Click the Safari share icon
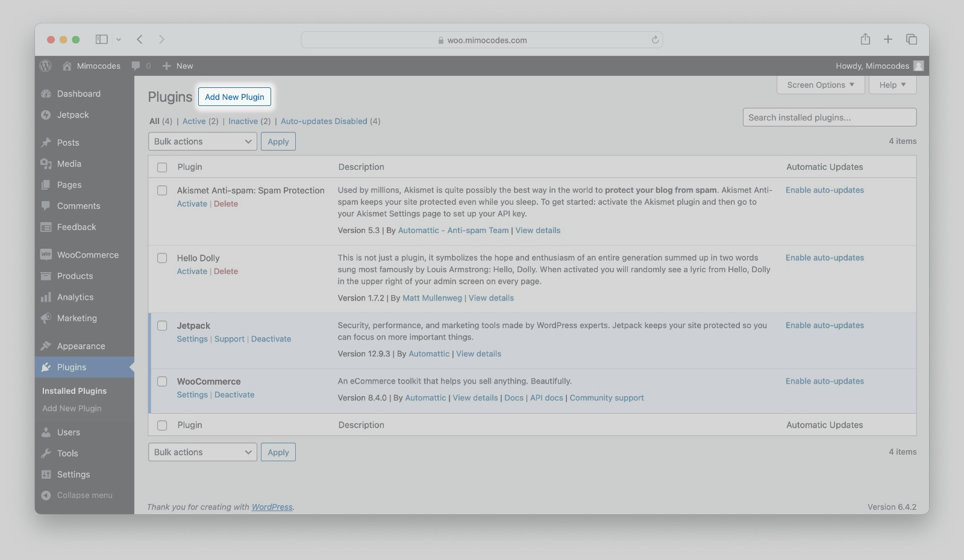The width and height of the screenshot is (964, 560). coord(865,39)
